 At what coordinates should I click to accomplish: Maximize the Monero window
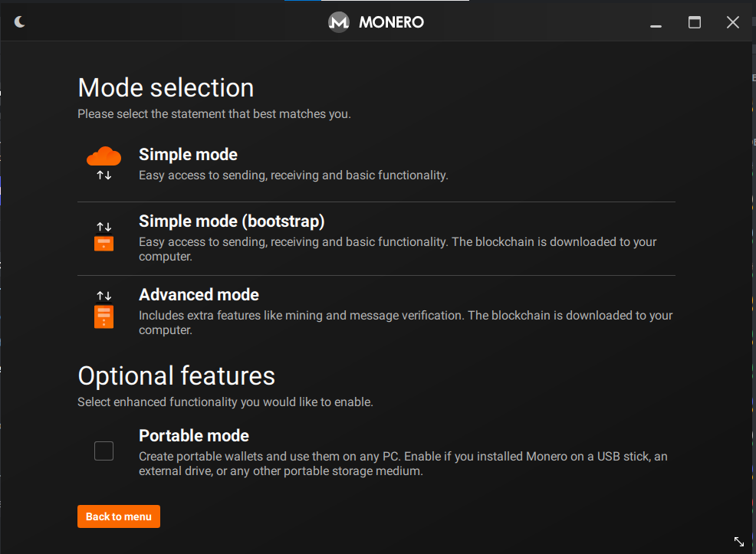(695, 22)
